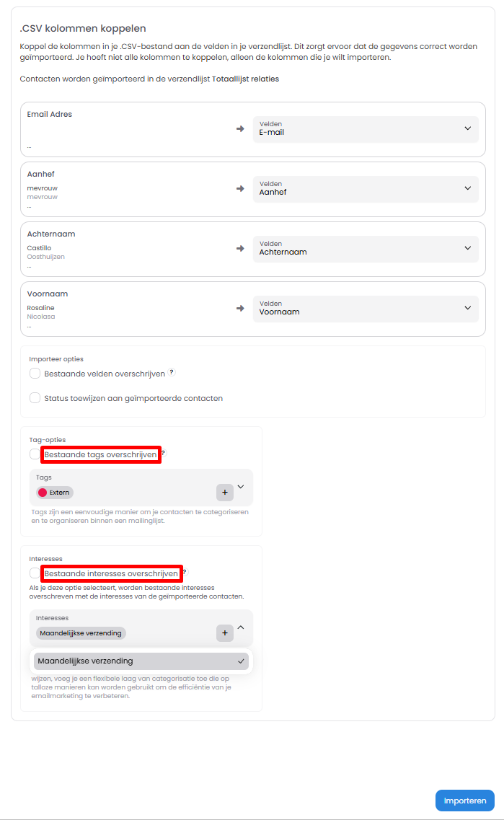Click help icon beside Bestaande tags overschrijven
The image size is (504, 820).
pyautogui.click(x=164, y=454)
